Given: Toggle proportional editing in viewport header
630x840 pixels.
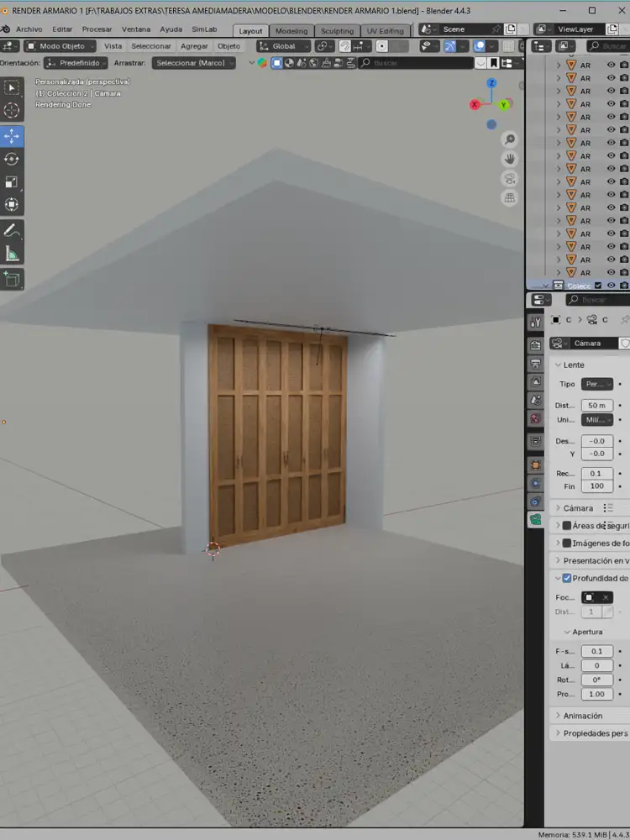Looking at the screenshot, I should click(x=382, y=46).
